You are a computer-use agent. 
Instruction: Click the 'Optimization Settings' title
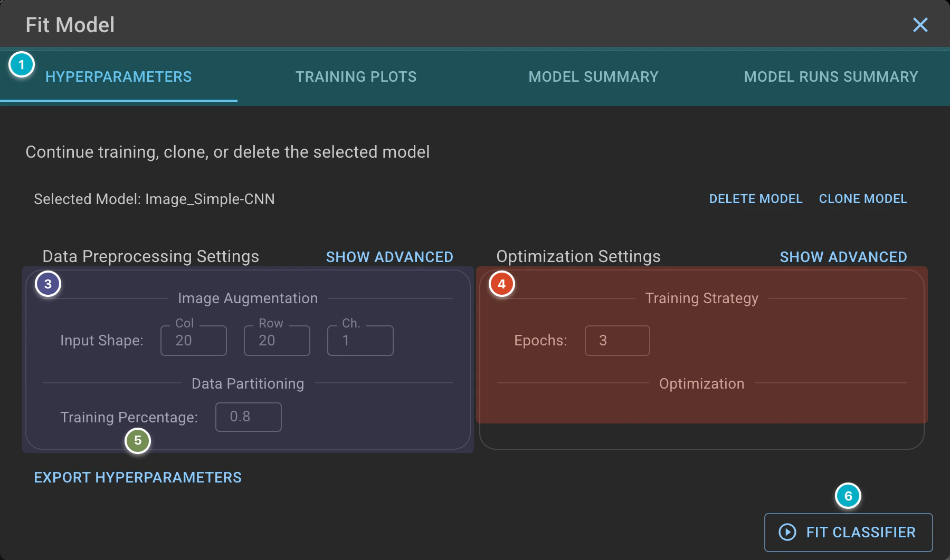pos(578,256)
